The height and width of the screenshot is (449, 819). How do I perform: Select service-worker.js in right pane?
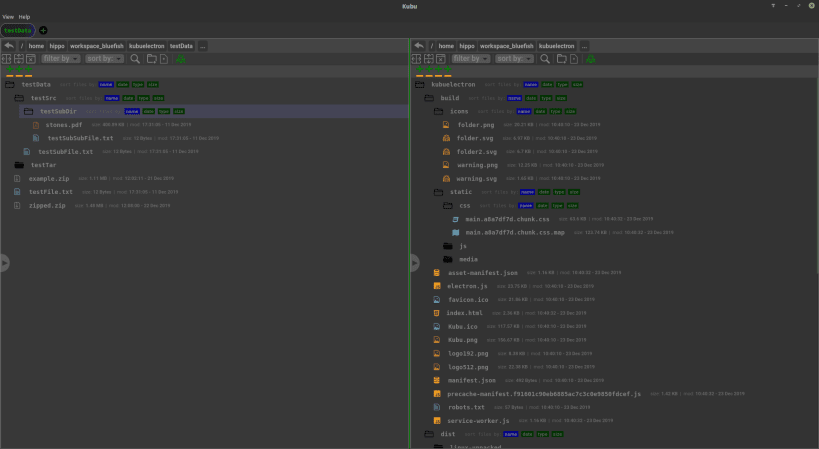[478, 421]
